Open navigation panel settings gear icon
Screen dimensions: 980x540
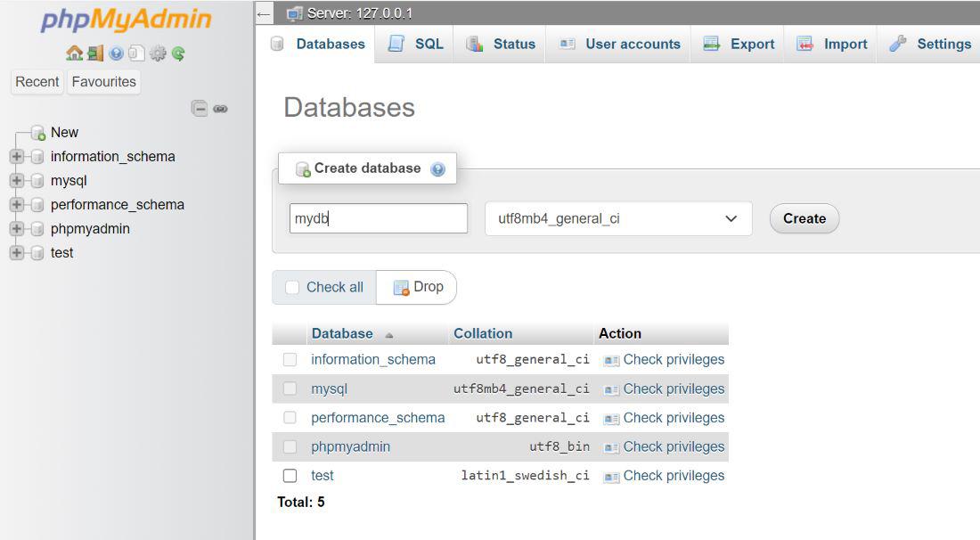(x=158, y=53)
